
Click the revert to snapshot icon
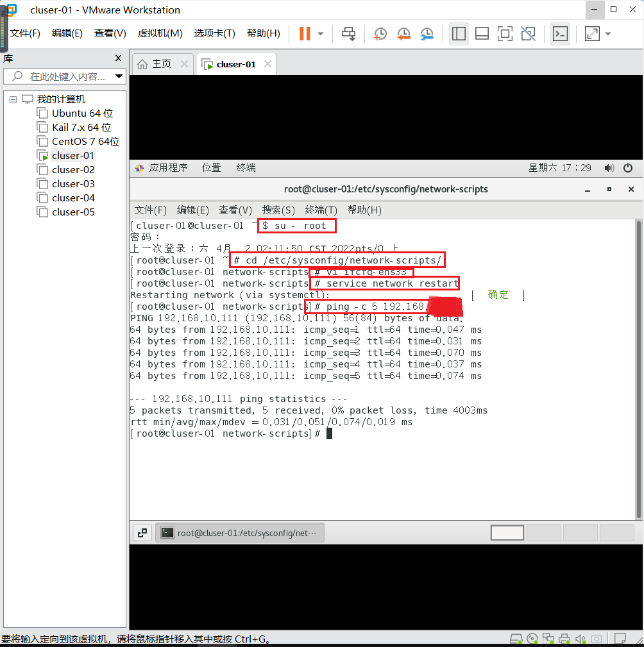[x=403, y=34]
